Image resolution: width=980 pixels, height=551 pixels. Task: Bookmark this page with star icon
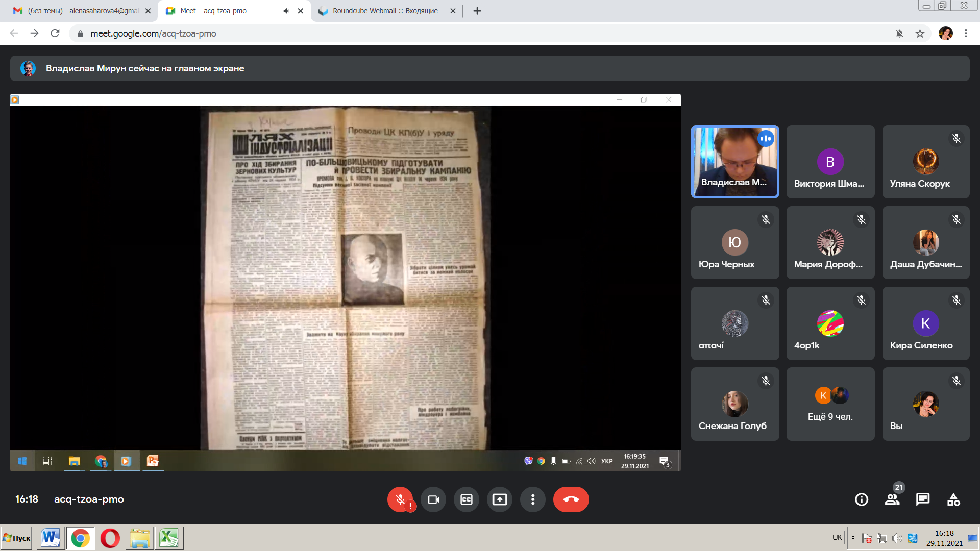(x=920, y=34)
